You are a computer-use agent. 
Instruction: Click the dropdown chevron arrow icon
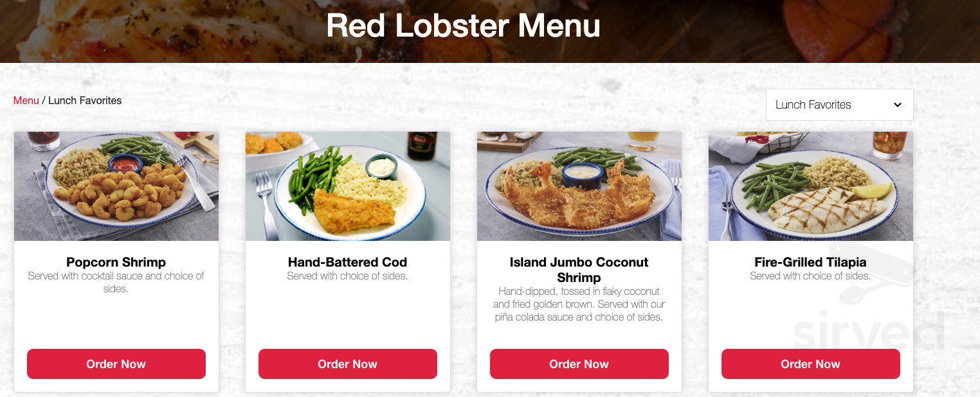(x=898, y=105)
